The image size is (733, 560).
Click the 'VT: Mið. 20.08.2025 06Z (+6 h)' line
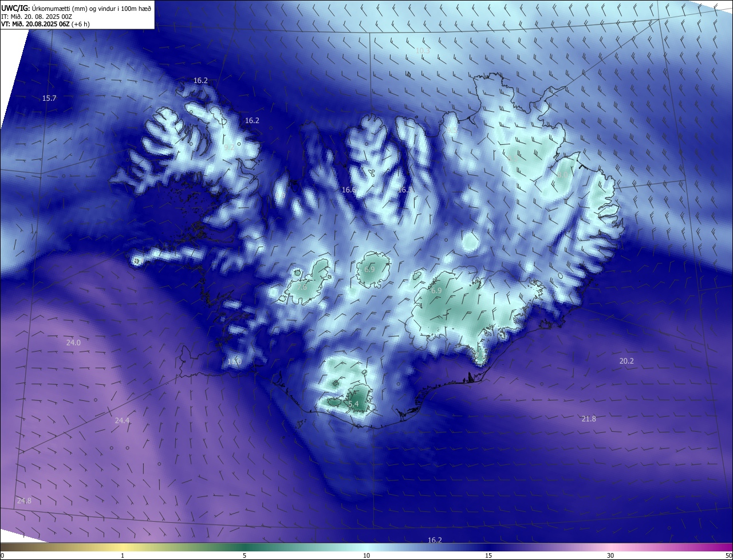[45, 24]
